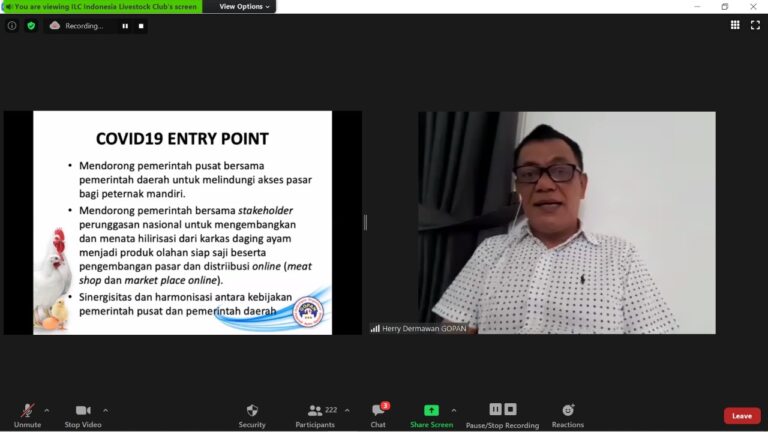768x432 pixels.
Task: Open the Reactions emoji menu
Action: coord(568,411)
